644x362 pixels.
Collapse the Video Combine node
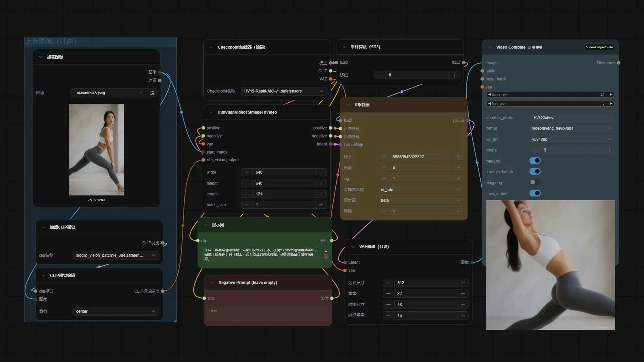coord(490,47)
